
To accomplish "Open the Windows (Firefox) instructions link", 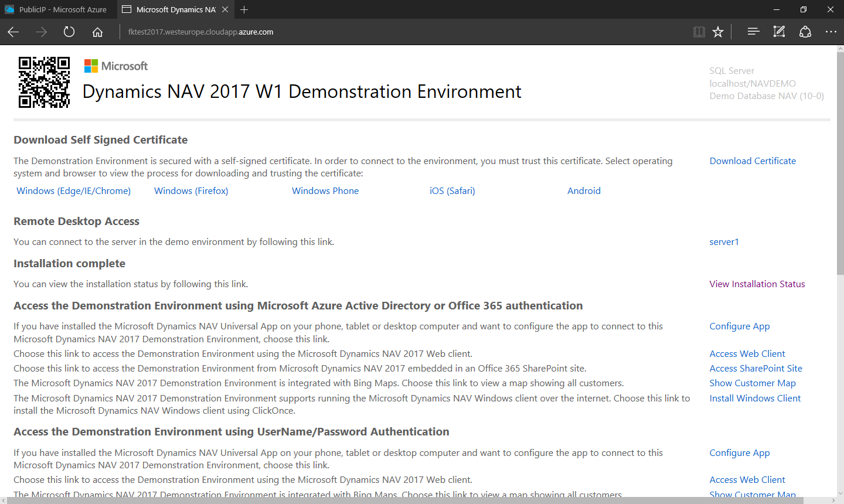I will coord(191,191).
